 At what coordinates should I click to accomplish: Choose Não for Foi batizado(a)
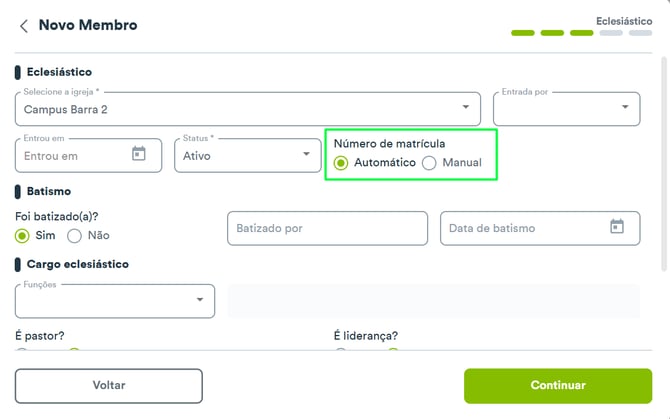point(74,236)
